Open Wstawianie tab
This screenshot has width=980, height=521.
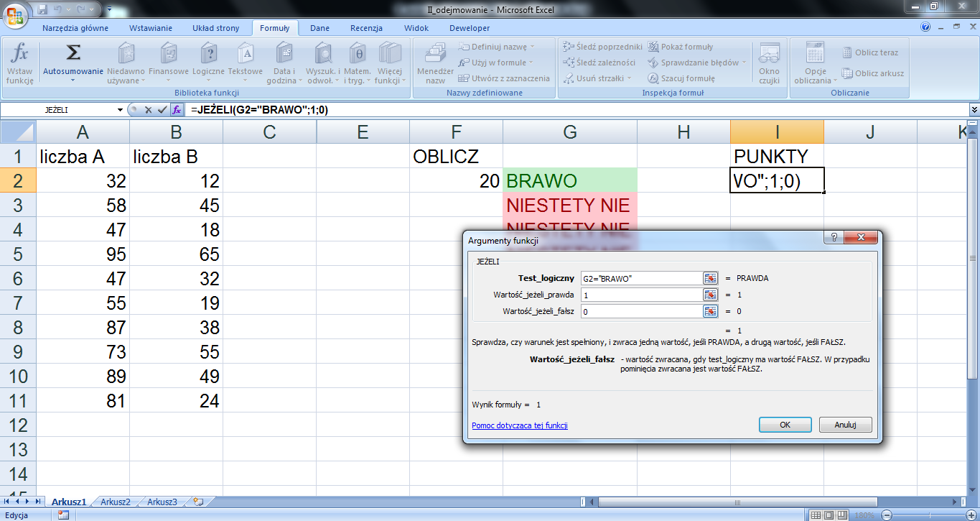click(x=151, y=28)
